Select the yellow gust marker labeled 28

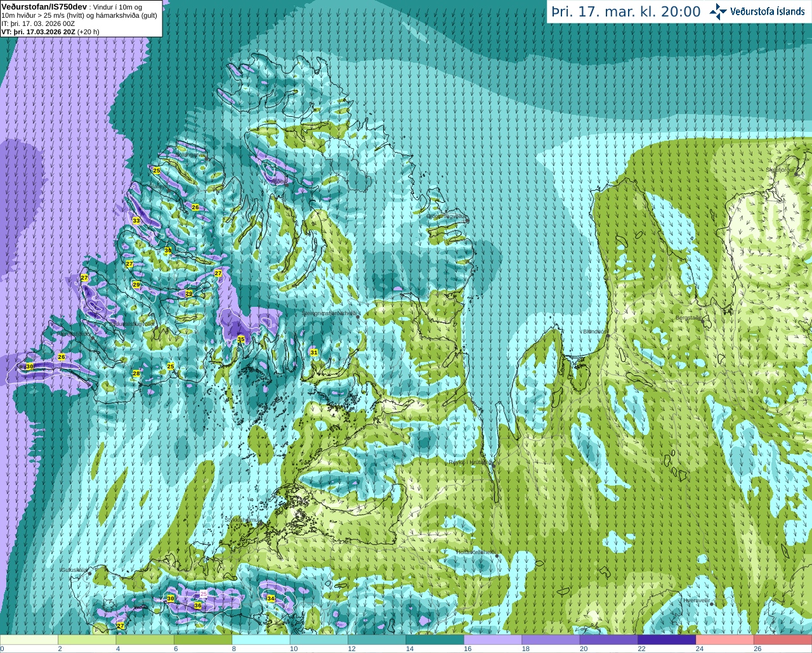coord(136,374)
